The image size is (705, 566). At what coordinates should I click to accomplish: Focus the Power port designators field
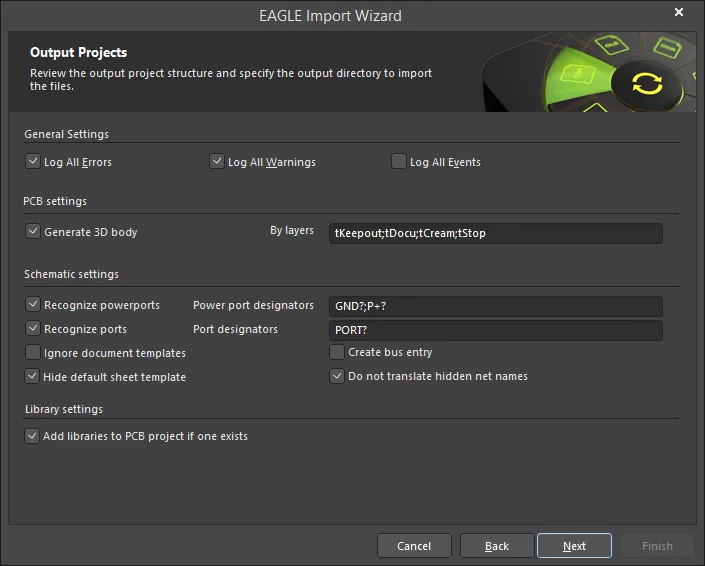(496, 306)
